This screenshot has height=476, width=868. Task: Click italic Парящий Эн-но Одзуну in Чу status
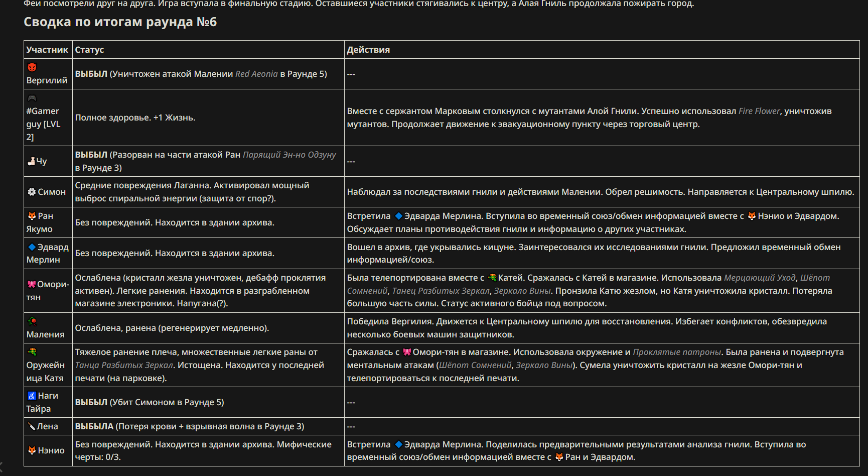tap(290, 155)
